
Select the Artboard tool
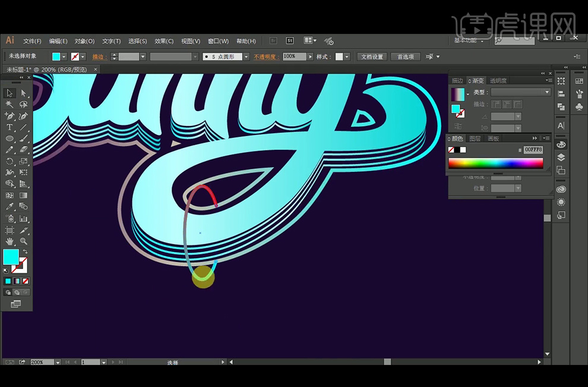10,230
